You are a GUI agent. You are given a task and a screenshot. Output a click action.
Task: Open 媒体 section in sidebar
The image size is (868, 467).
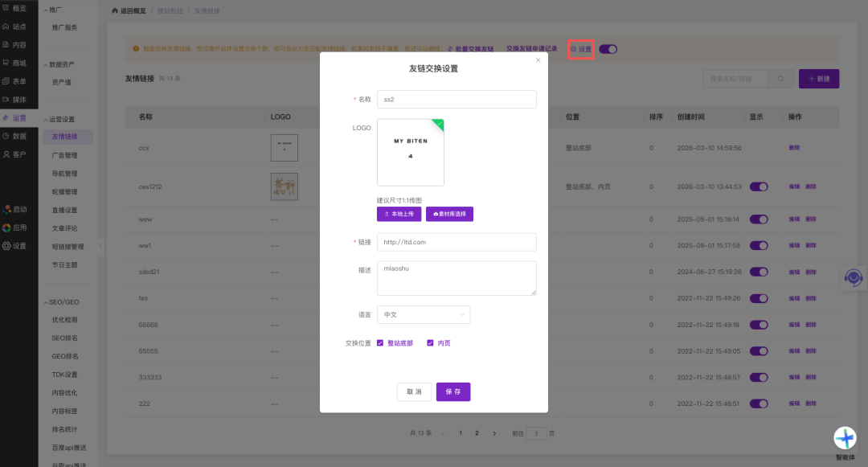[15, 100]
